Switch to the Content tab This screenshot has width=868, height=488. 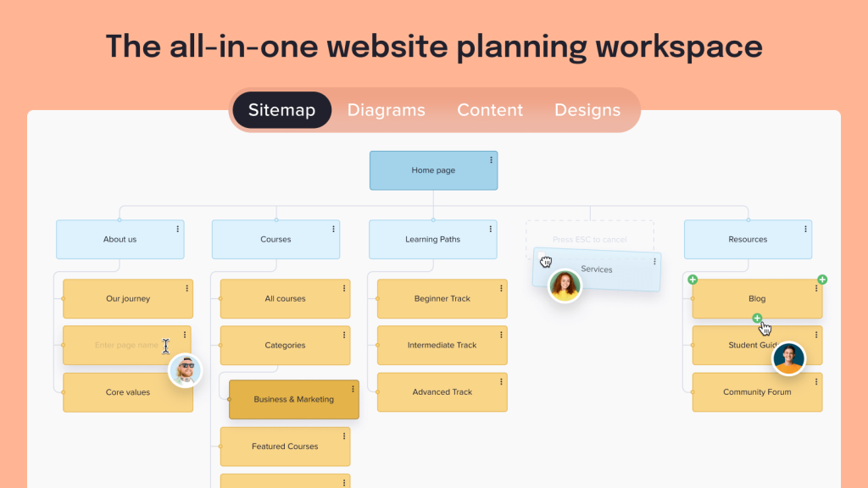coord(490,110)
